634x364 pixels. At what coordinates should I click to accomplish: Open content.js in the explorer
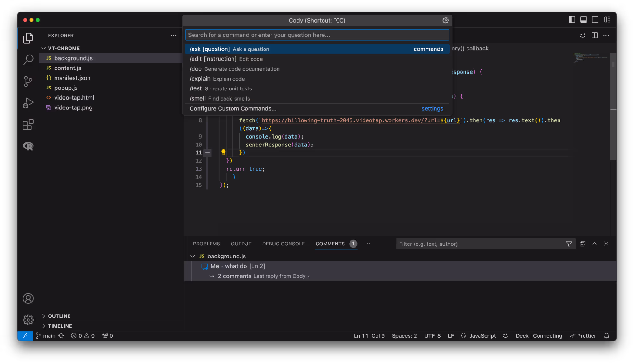coord(111,68)
